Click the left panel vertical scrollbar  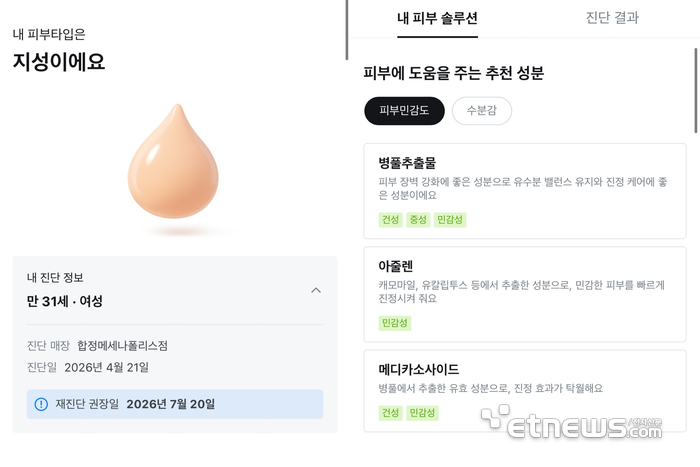point(346,30)
